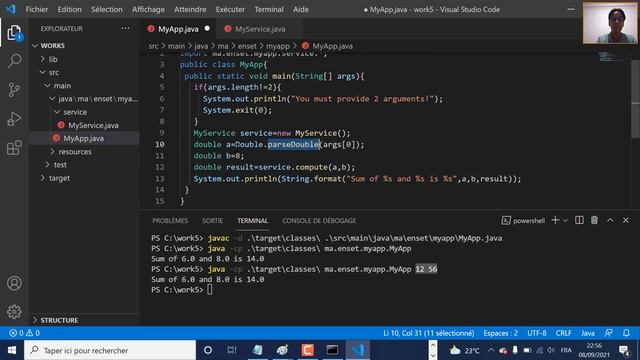This screenshot has width=640, height=360.
Task: Open the Aide menu
Action: coord(301,9)
